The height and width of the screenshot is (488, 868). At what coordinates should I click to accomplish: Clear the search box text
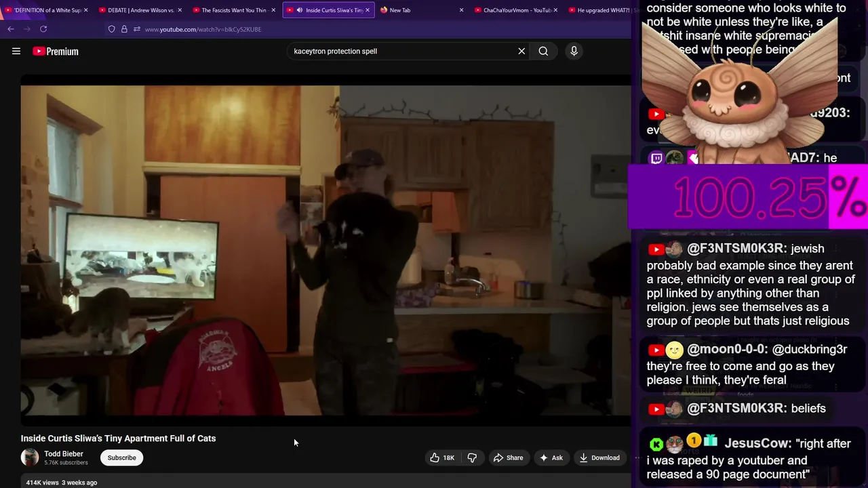pyautogui.click(x=521, y=51)
